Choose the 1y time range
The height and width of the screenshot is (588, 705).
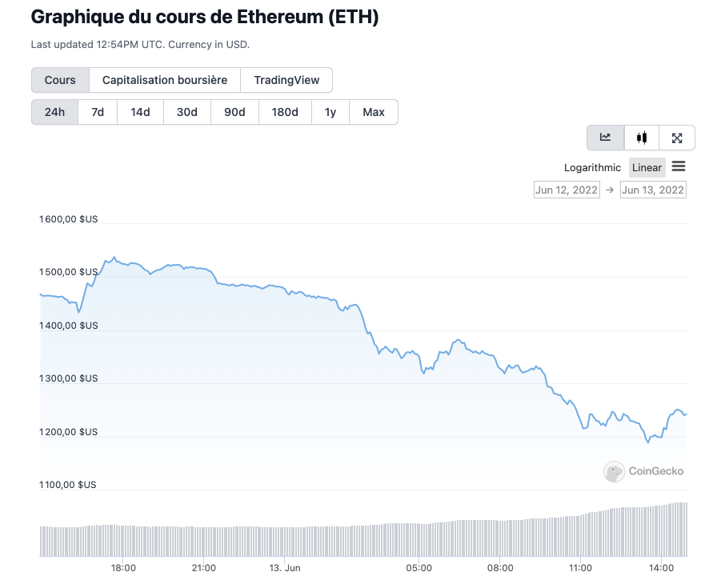click(x=330, y=112)
